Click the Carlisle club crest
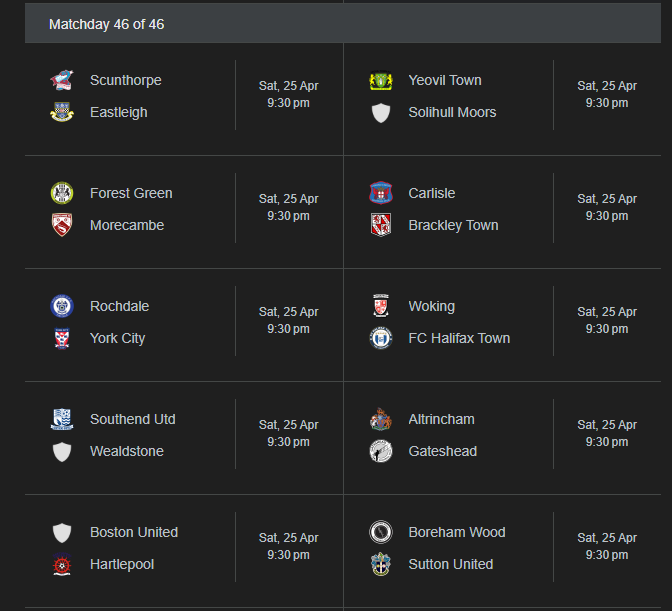The width and height of the screenshot is (672, 611). pyautogui.click(x=381, y=193)
